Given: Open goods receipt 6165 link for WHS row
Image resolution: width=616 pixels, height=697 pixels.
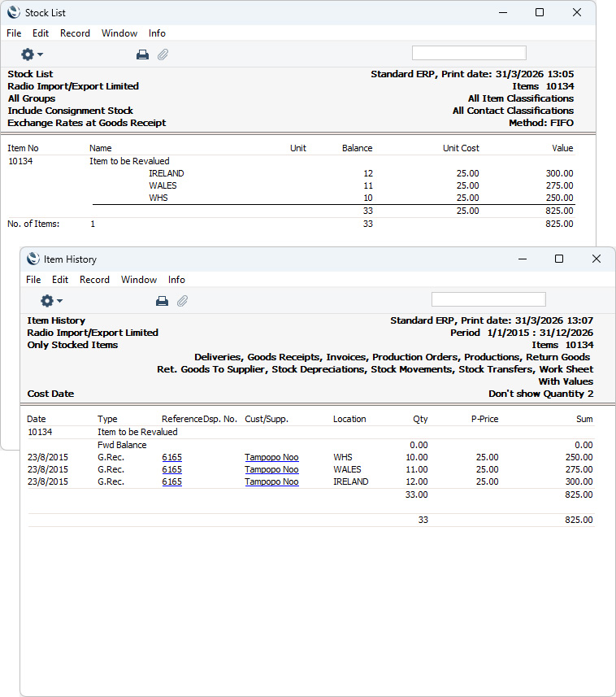Looking at the screenshot, I should [x=171, y=457].
